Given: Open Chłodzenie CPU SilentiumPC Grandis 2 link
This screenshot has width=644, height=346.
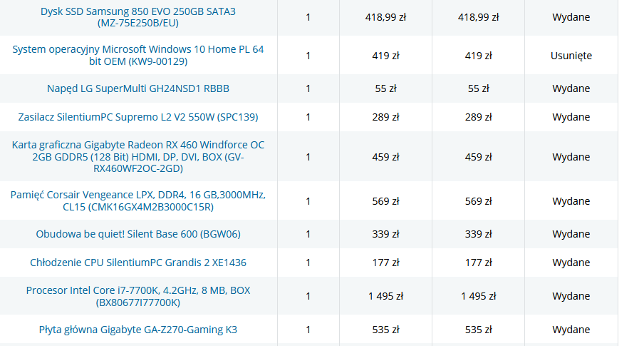Looking at the screenshot, I should pos(138,263).
